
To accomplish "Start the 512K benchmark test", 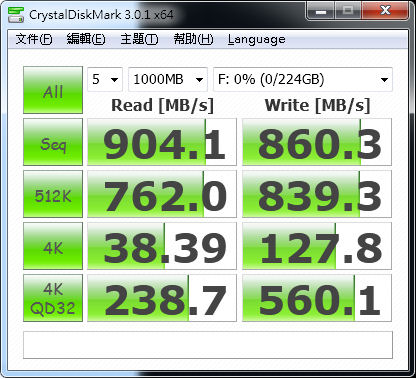I will point(53,194).
